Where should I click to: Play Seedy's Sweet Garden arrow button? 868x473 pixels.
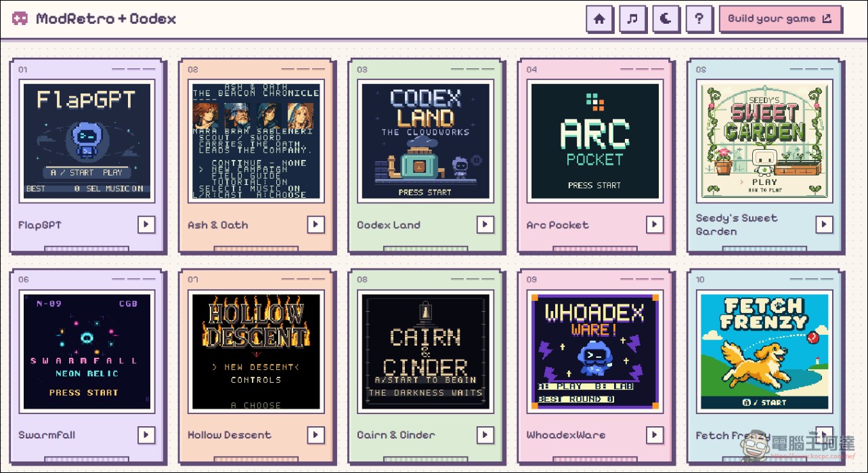coord(824,224)
